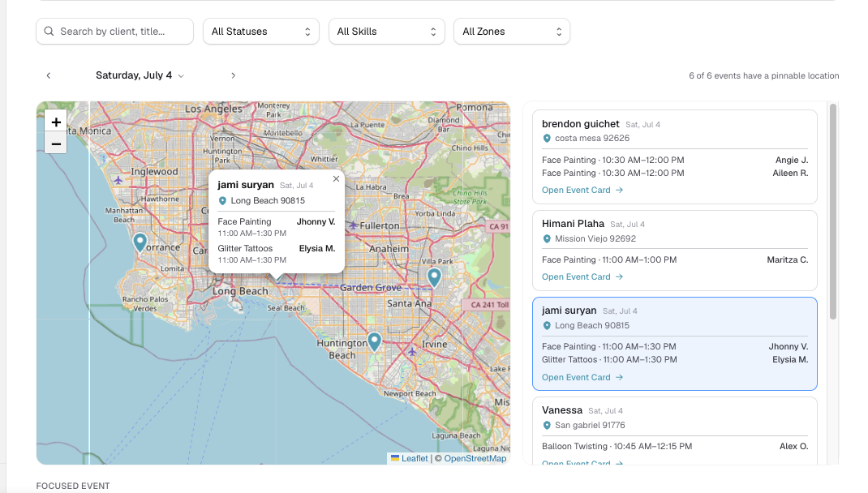Open the All Zones dropdown
This screenshot has width=868, height=493.
coord(512,32)
